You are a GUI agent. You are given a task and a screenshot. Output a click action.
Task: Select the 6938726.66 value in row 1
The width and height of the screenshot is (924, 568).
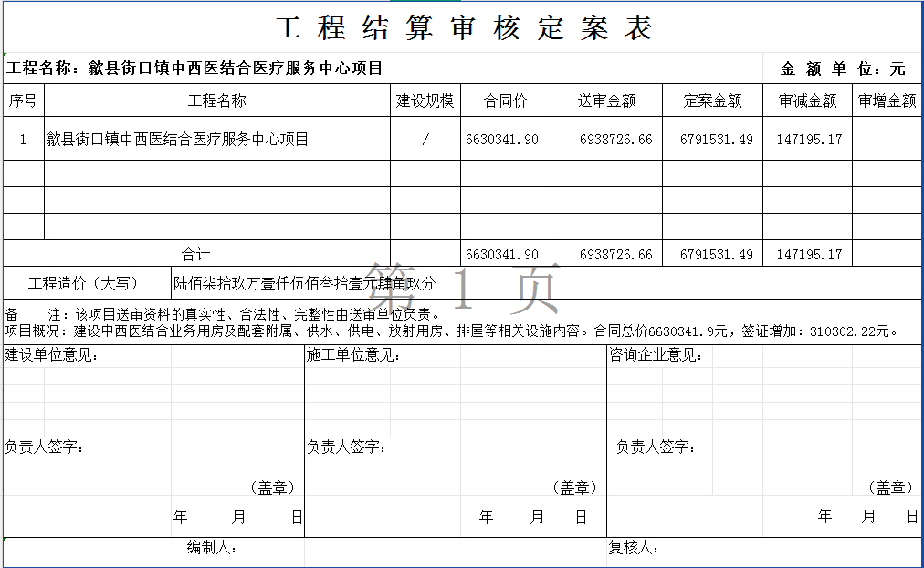tap(615, 140)
